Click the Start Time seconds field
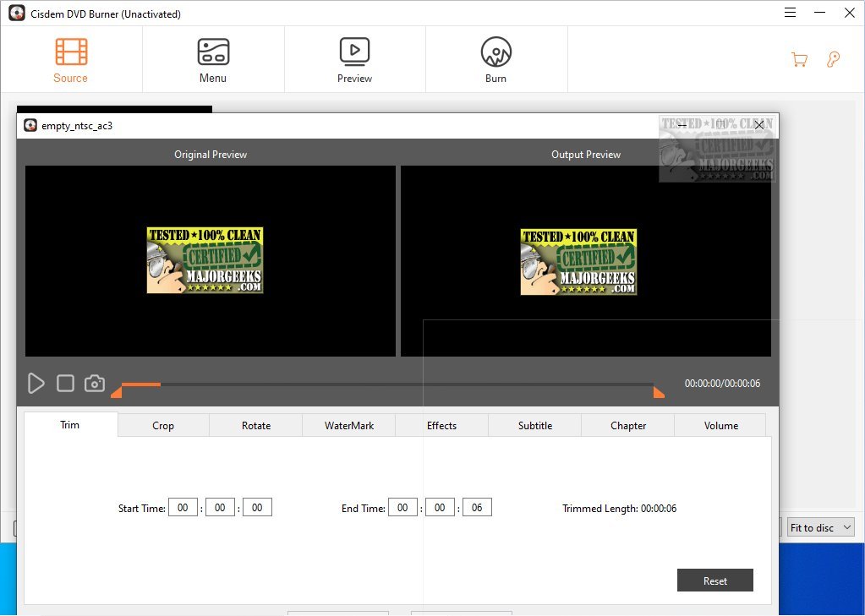The image size is (865, 616). (x=257, y=507)
